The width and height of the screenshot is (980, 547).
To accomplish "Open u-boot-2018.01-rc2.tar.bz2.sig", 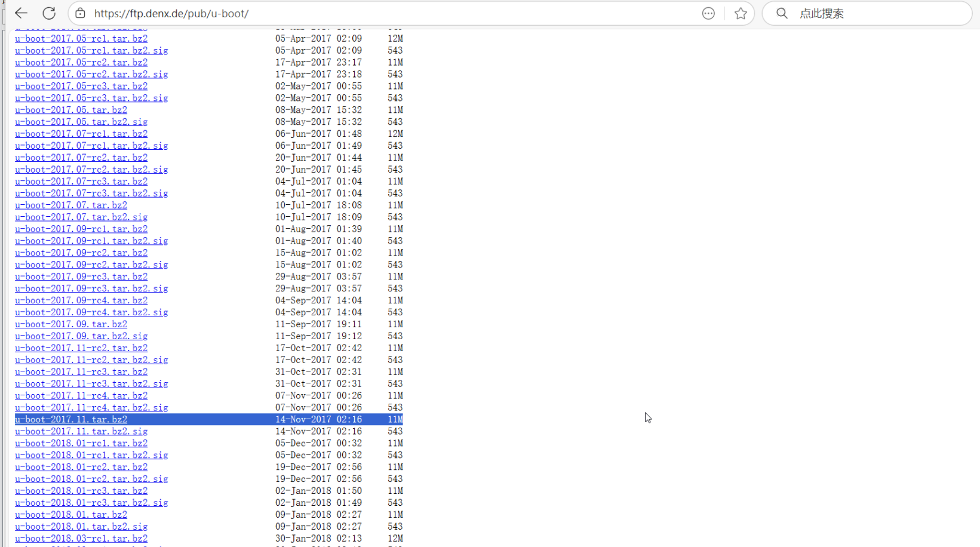I will point(91,480).
